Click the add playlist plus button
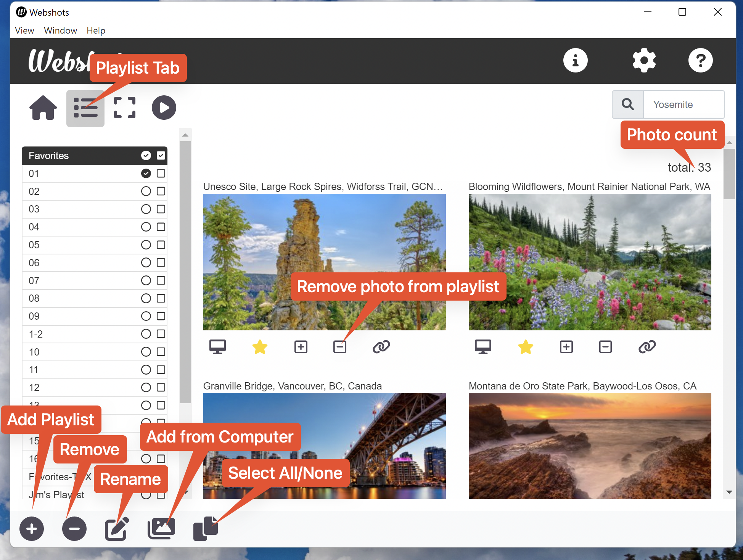The height and width of the screenshot is (560, 743). point(32,529)
